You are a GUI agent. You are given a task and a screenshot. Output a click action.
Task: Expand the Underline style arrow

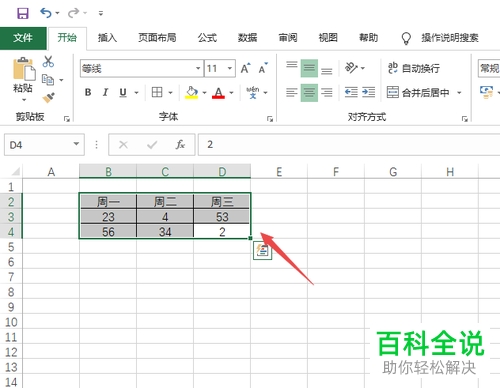point(136,92)
